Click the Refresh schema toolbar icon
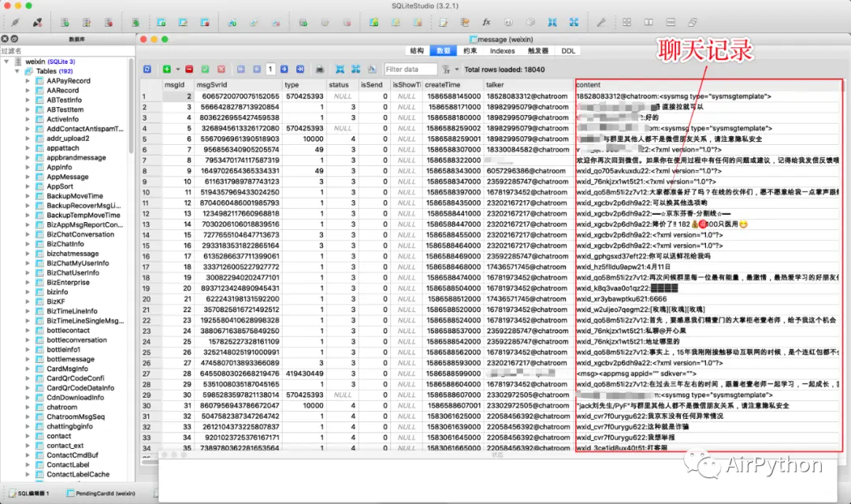 [136, 23]
